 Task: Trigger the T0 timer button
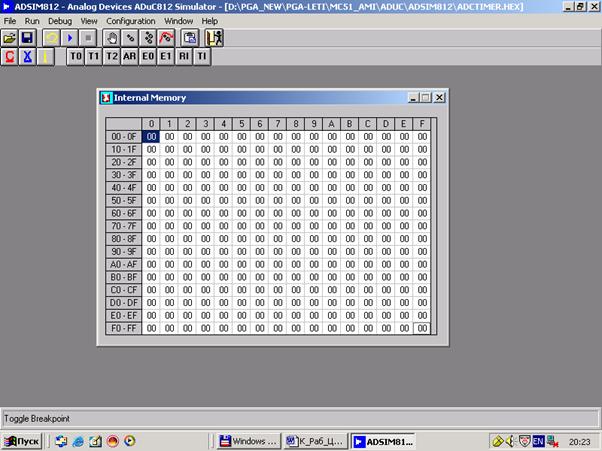click(76, 57)
